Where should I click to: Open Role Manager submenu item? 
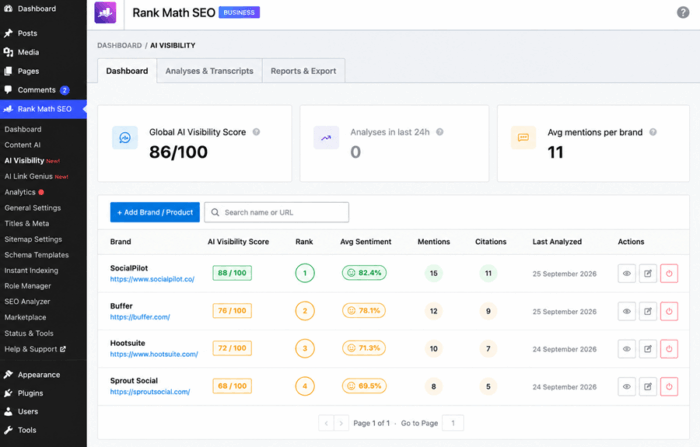click(x=28, y=286)
